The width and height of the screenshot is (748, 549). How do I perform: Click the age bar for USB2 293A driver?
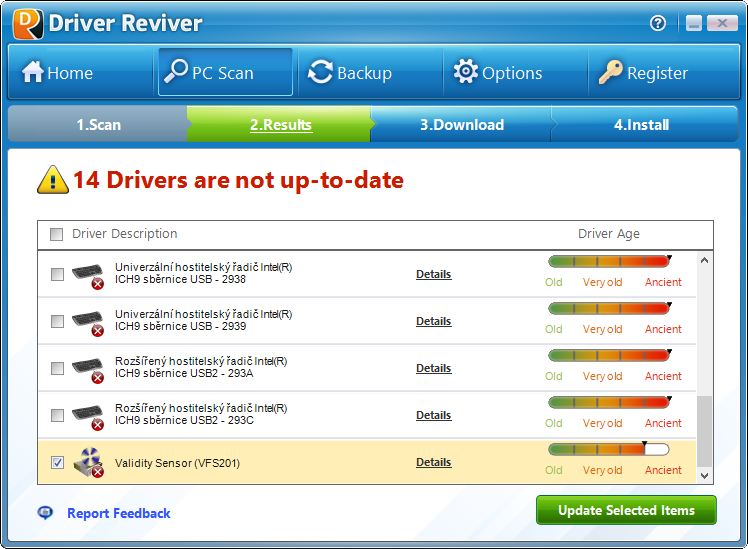coord(609,355)
